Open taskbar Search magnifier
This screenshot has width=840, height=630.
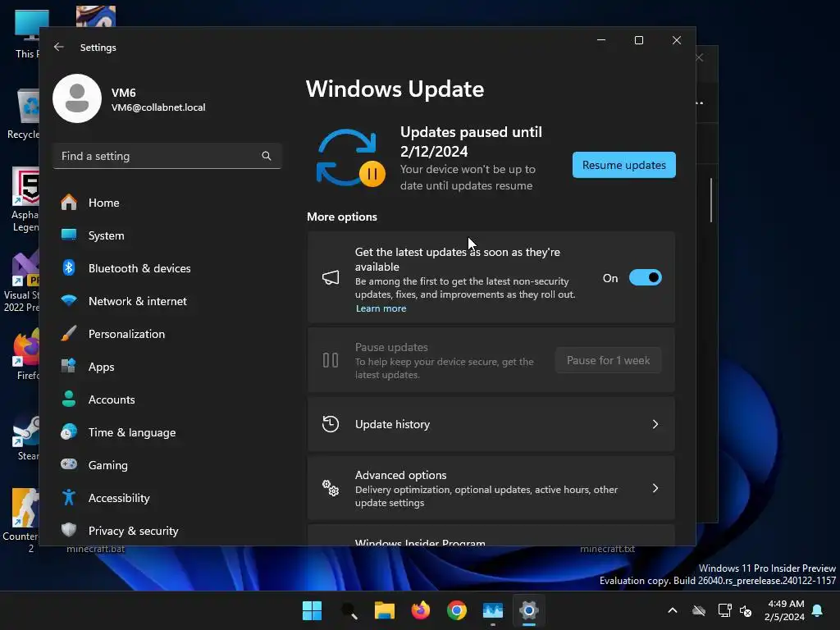pyautogui.click(x=349, y=610)
